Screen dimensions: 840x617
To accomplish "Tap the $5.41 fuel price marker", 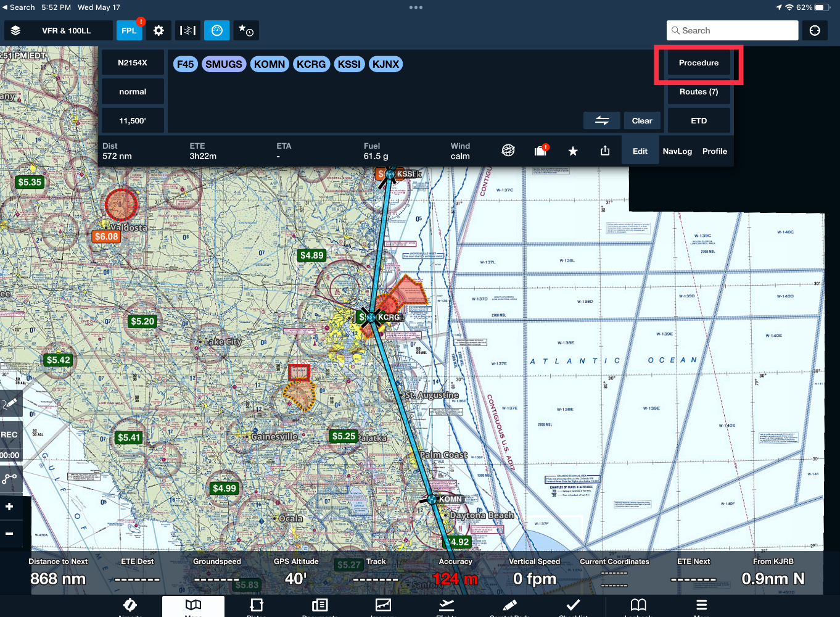I will (129, 437).
